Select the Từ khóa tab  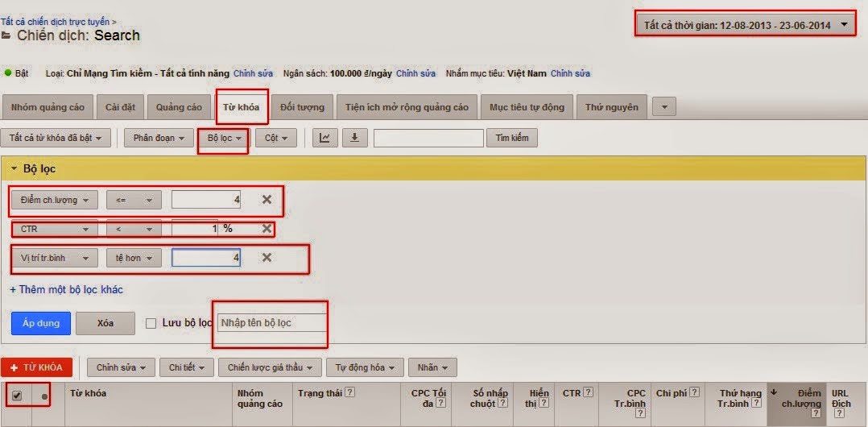click(x=242, y=107)
